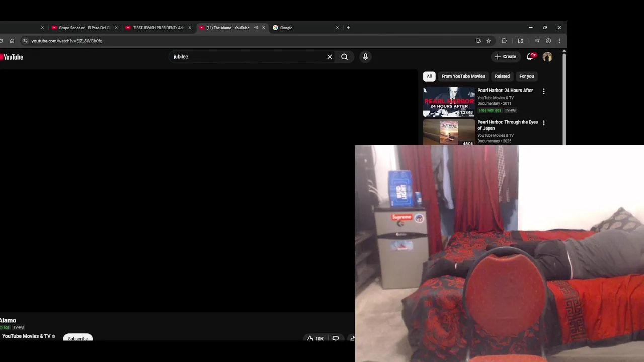The height and width of the screenshot is (362, 644).
Task: Click title Pearl Harbor: 24 Hours After
Action: [x=505, y=90]
